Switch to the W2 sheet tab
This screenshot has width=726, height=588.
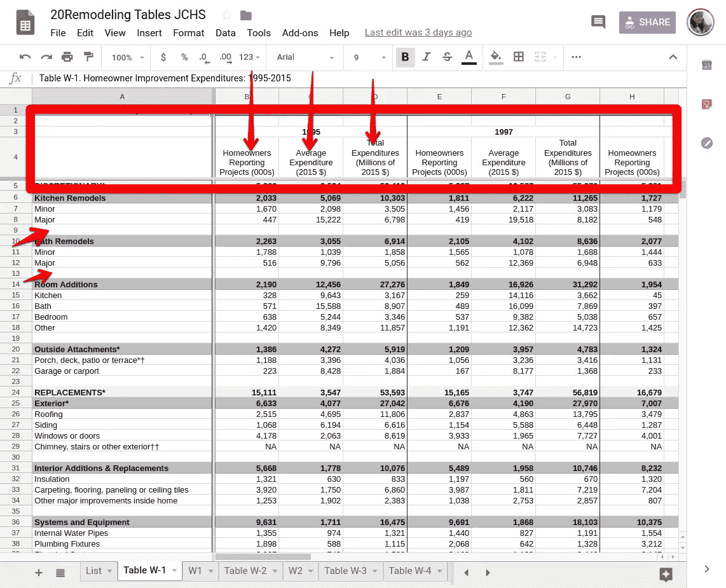coord(296,571)
